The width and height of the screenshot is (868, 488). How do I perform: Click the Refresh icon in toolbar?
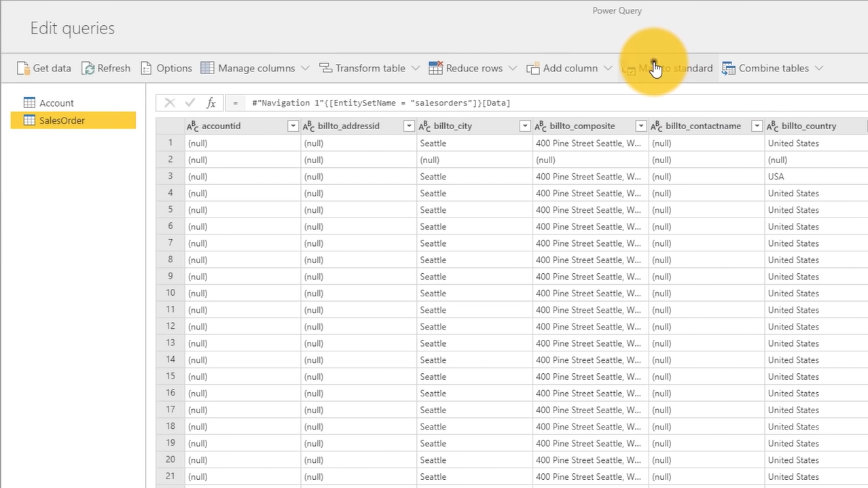[x=88, y=68]
